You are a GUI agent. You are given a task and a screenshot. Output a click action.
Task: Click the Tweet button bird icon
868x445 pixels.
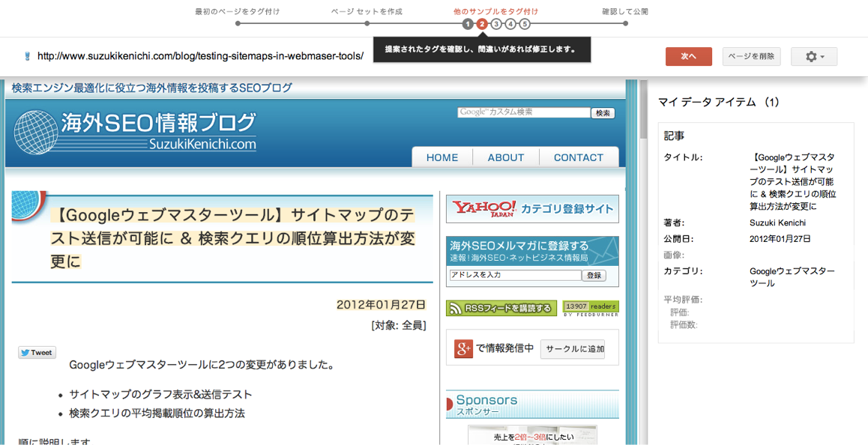[25, 353]
